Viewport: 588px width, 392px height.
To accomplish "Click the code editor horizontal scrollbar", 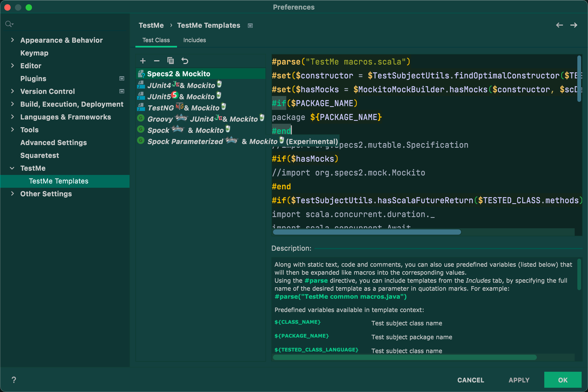I will [367, 232].
